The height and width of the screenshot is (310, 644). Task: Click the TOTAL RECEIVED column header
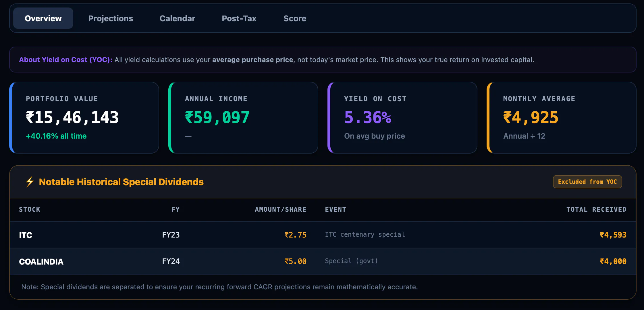596,209
